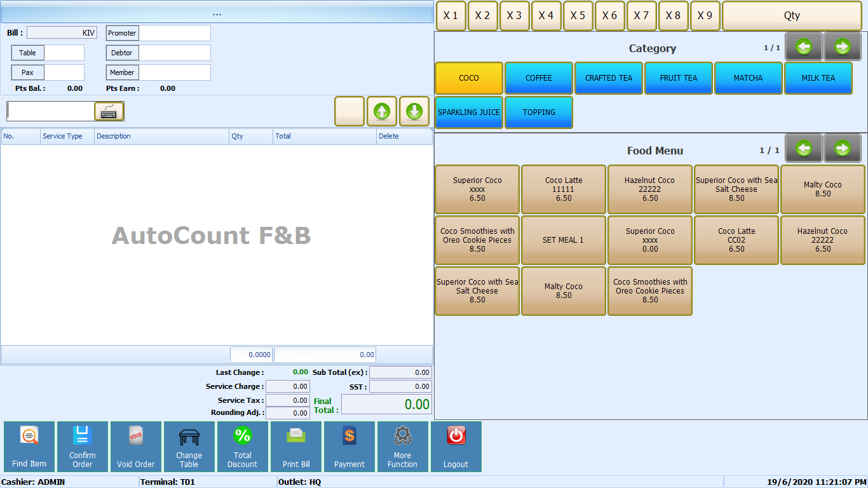This screenshot has width=868, height=488.
Task: Click the top bar with three dots
Action: [x=217, y=13]
